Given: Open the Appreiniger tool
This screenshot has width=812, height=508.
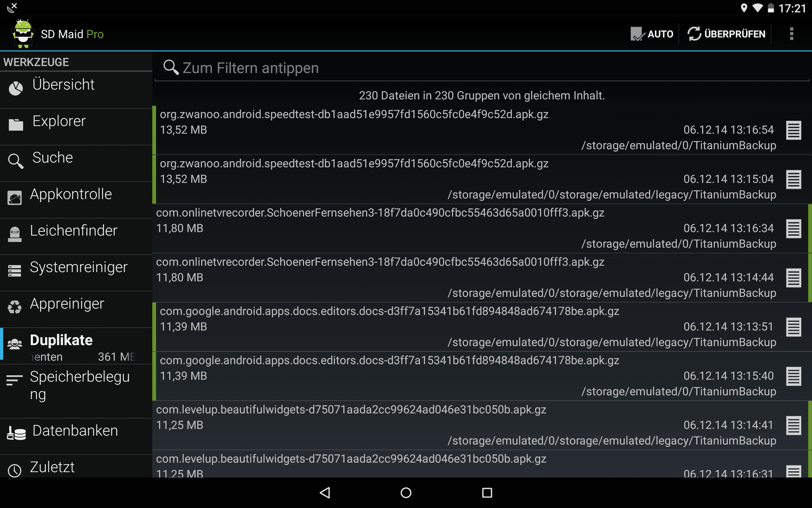Looking at the screenshot, I should click(76, 309).
